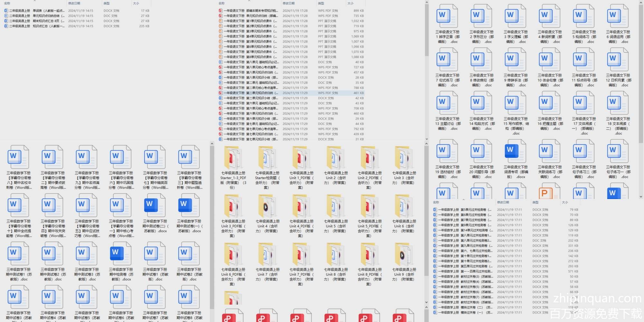
Task: Select 一年级数学上册 第5单元过关检测卷 row
Action: [x=506, y=210]
